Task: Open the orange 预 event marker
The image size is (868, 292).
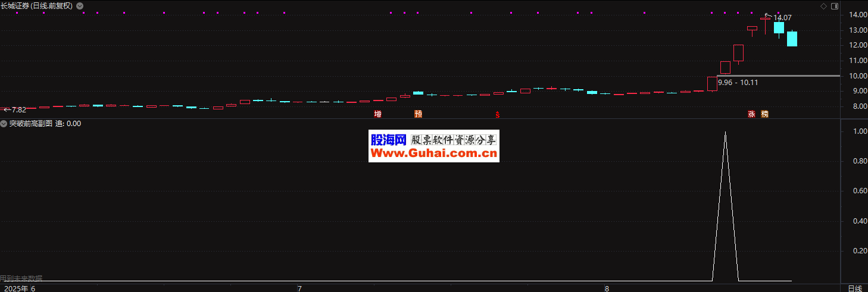Action: [419, 114]
